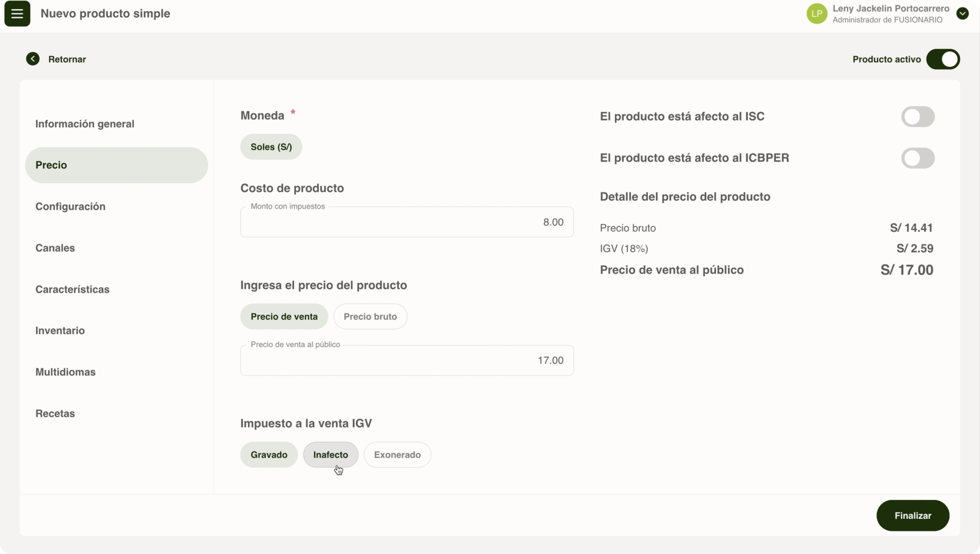Open the Información general section
The width and height of the screenshot is (980, 554).
(x=84, y=124)
